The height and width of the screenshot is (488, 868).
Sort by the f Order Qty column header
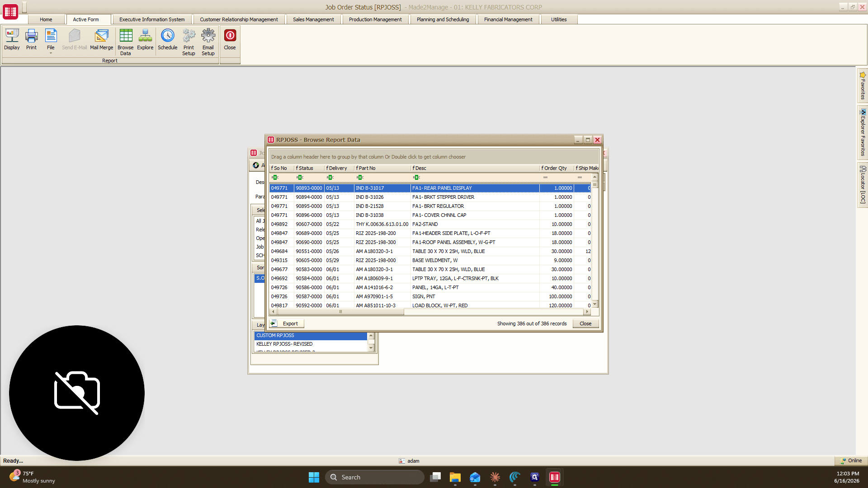point(557,168)
